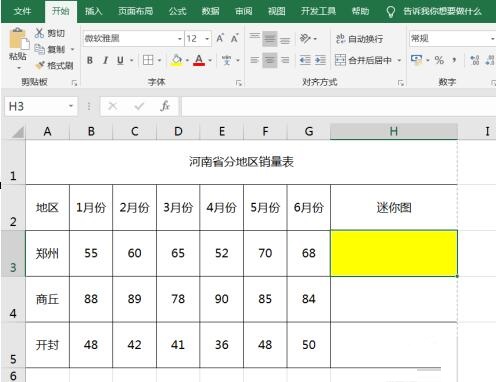Open the borders dropdown arrow
The width and height of the screenshot is (496, 382).
(x=159, y=60)
